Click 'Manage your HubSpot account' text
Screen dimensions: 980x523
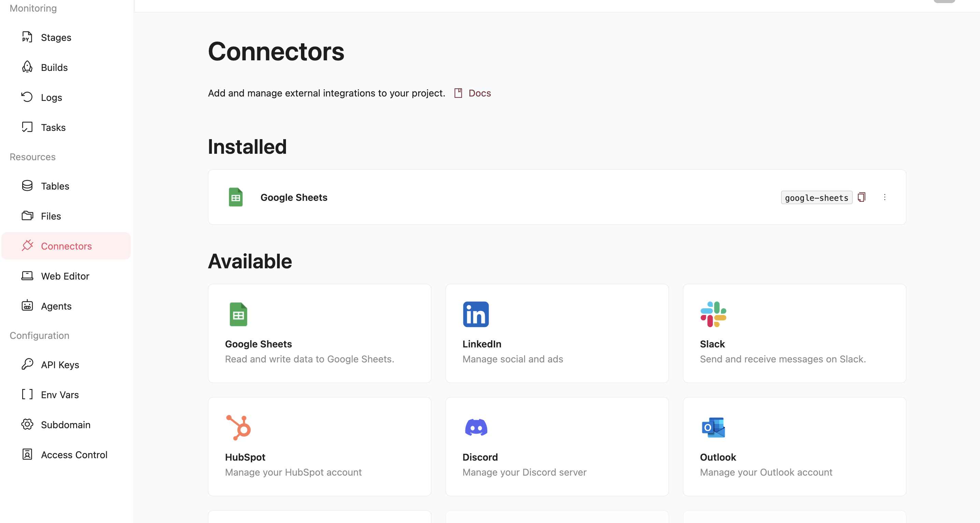pyautogui.click(x=293, y=473)
